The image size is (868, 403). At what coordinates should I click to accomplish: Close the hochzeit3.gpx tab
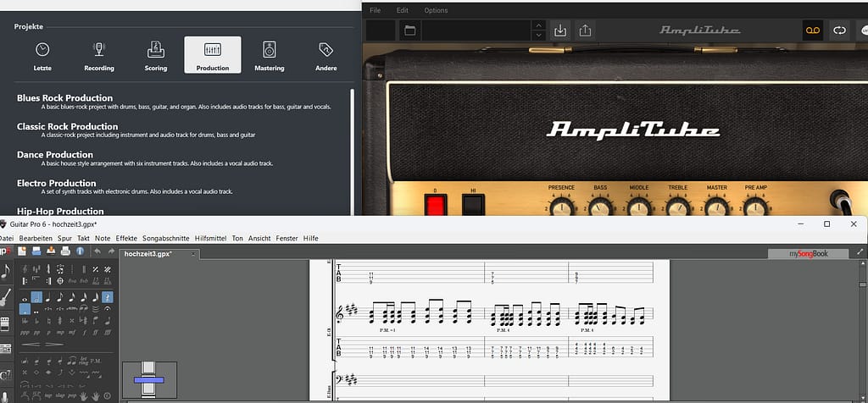192,254
